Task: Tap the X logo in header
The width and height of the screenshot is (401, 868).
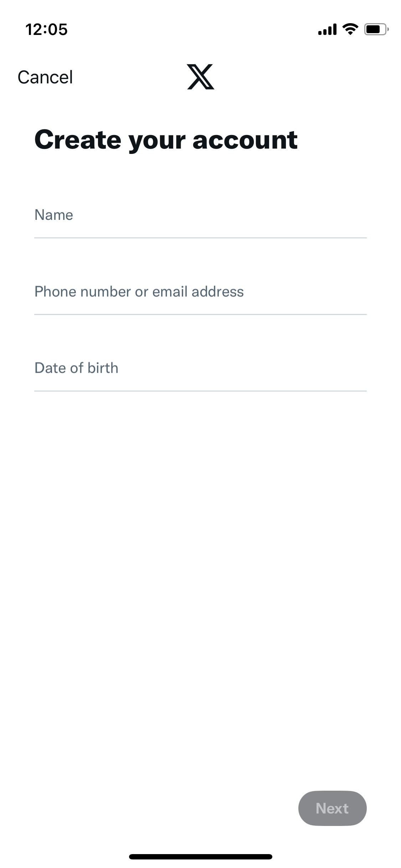Action: pos(201,77)
